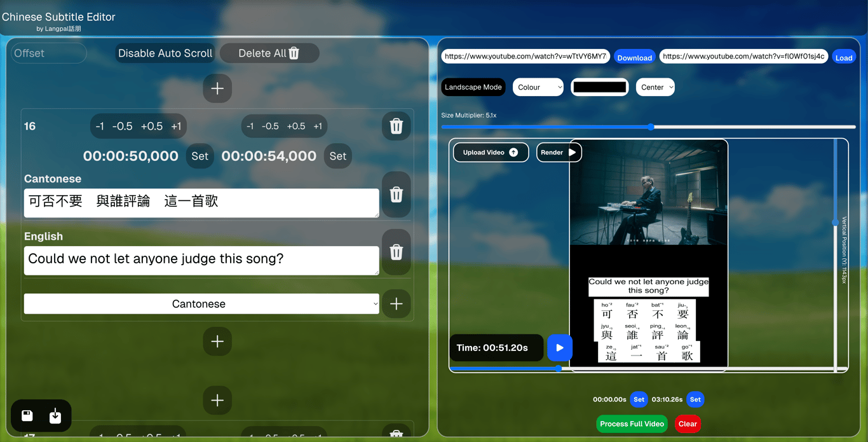Set the 00:00.00s range start
The width and height of the screenshot is (868, 442).
click(x=639, y=399)
